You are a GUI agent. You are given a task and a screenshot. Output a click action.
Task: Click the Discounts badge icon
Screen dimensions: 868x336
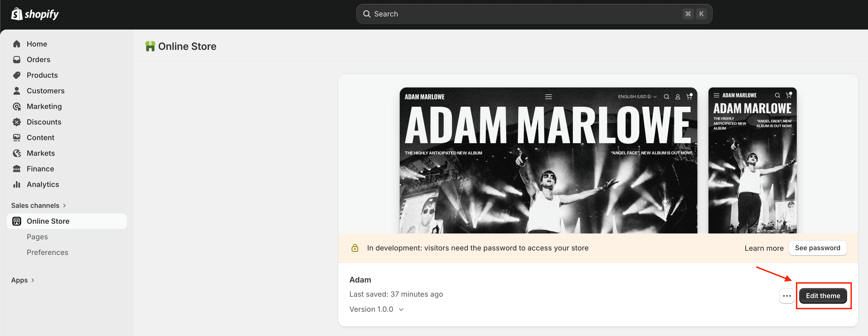coord(16,122)
